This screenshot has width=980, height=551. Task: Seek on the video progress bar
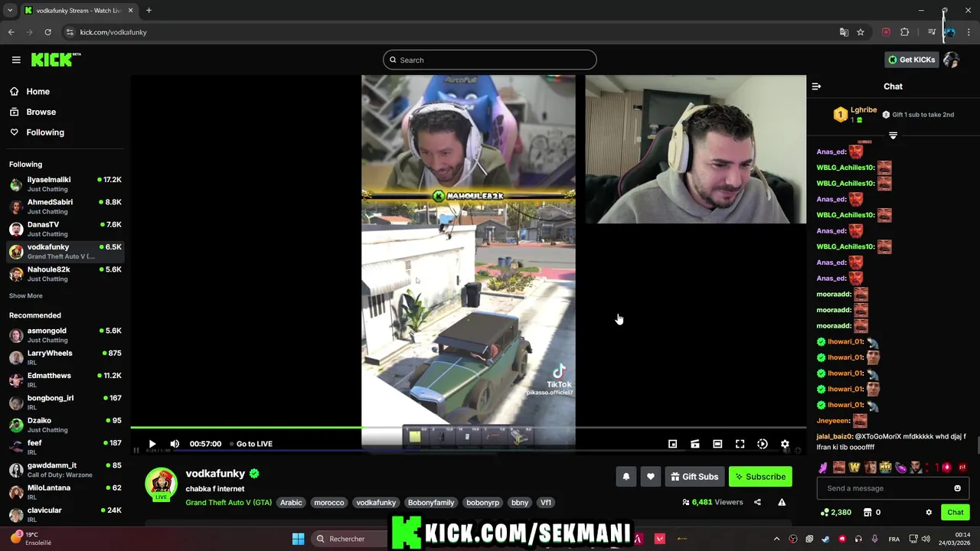[x=468, y=428]
